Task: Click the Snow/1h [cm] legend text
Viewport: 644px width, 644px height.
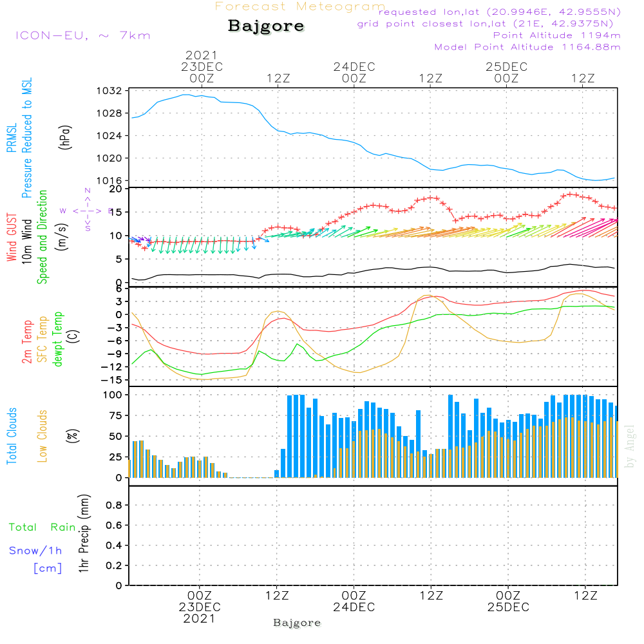Action: (x=35, y=559)
